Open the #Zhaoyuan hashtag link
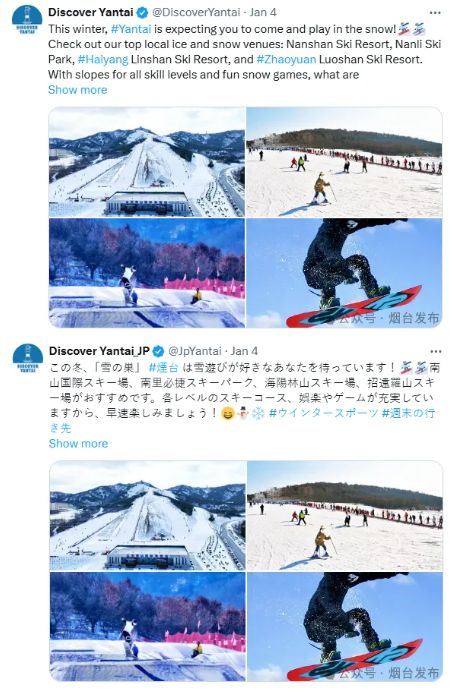Viewport: 463px width, 692px height. (286, 60)
